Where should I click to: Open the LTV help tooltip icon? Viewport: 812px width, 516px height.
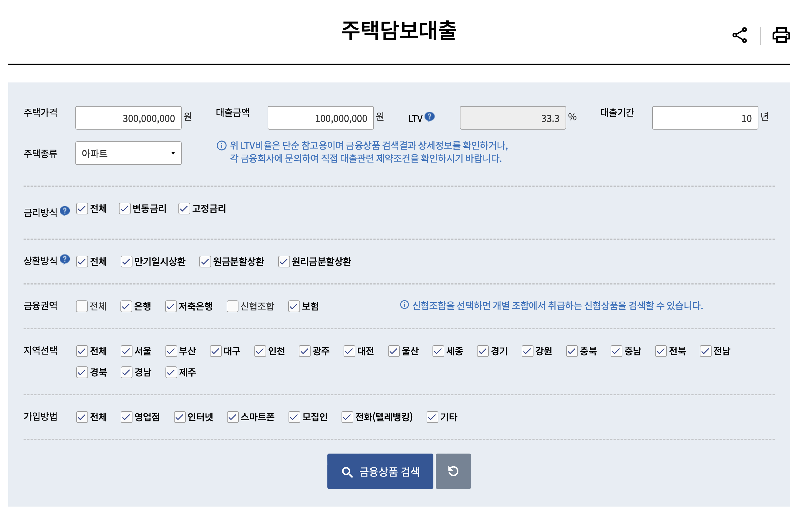coord(429,117)
